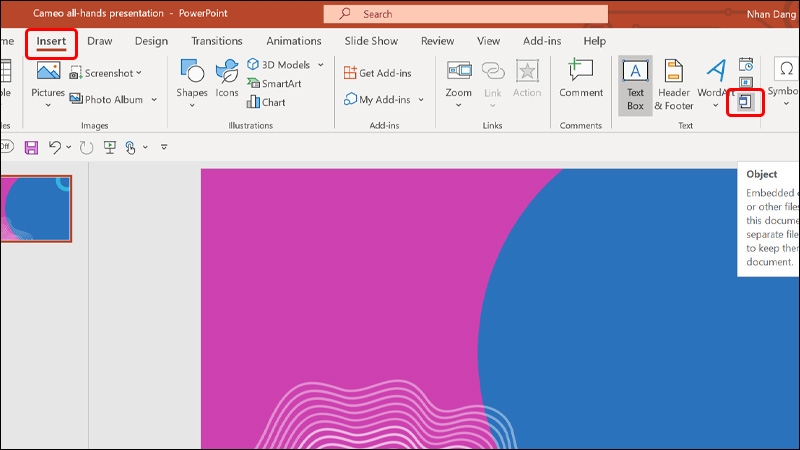Click the Action star button
Viewport: 800px width, 450px height.
[x=527, y=78]
